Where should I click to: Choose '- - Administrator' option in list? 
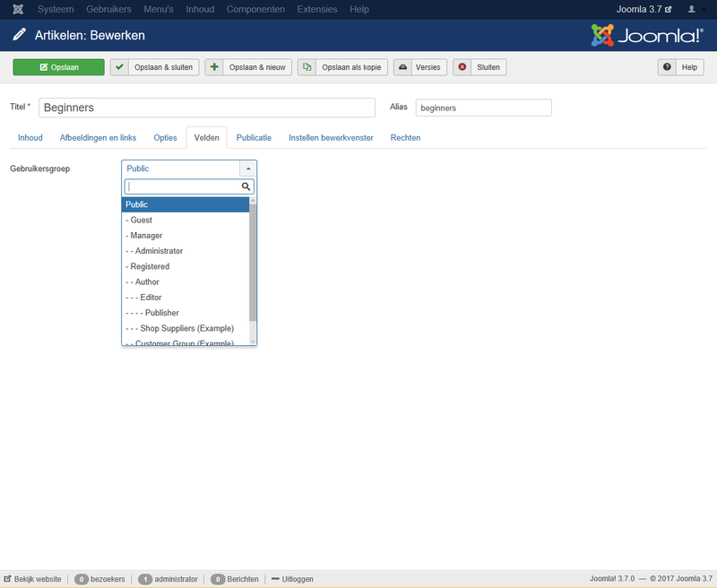[x=155, y=251]
